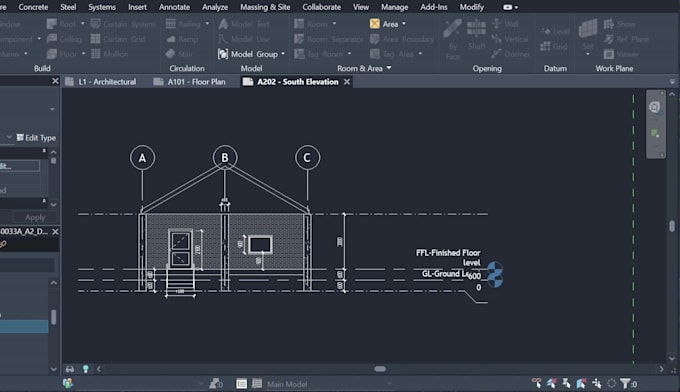Click the Model Group tool
Viewport: 680px width, 392px height.
(x=248, y=54)
